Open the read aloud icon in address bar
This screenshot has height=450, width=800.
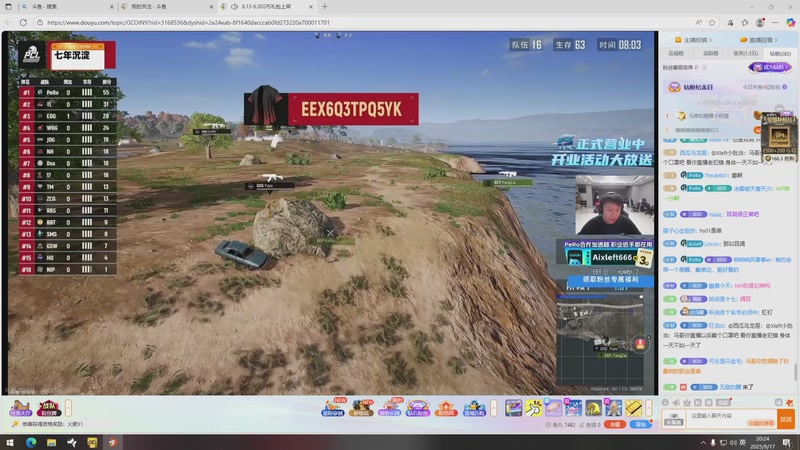(698, 22)
